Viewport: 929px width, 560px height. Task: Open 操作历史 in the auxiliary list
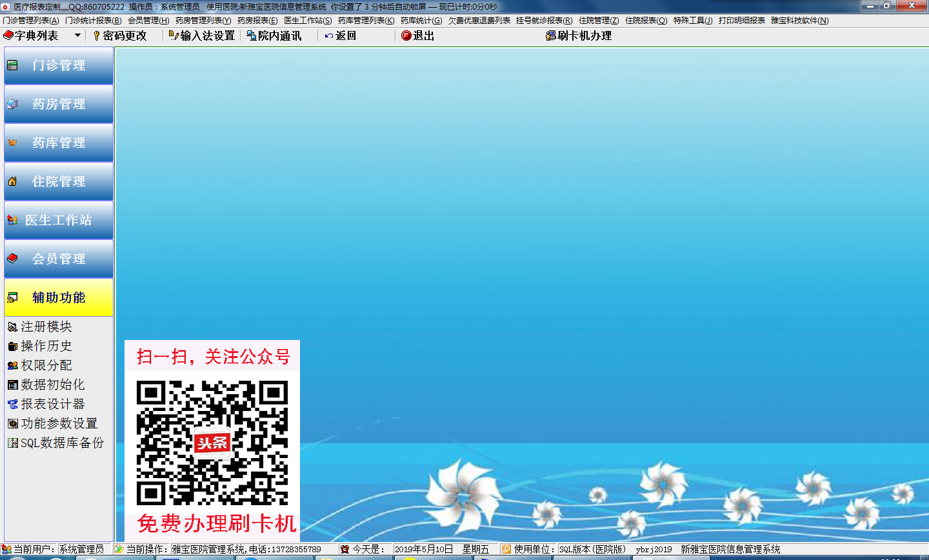[46, 346]
